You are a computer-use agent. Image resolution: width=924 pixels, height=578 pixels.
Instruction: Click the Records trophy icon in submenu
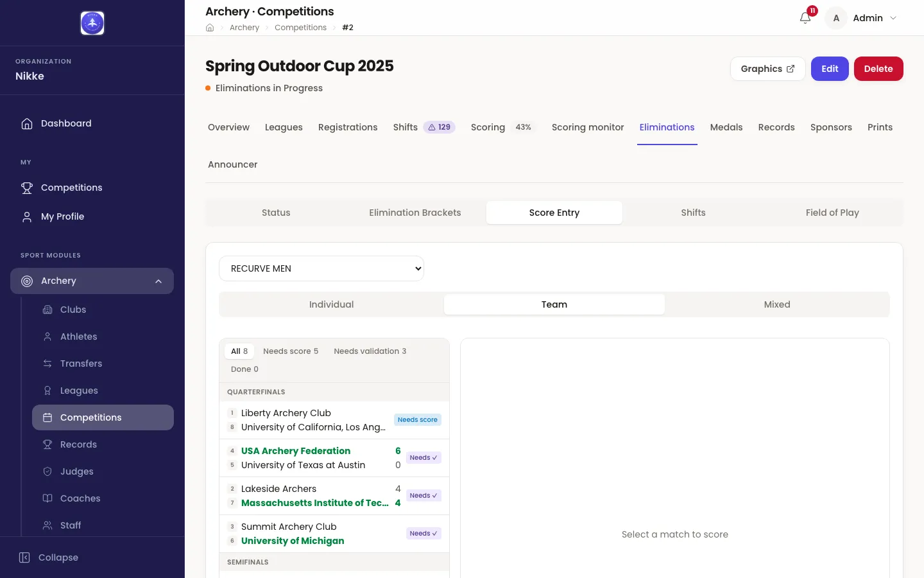[47, 444]
